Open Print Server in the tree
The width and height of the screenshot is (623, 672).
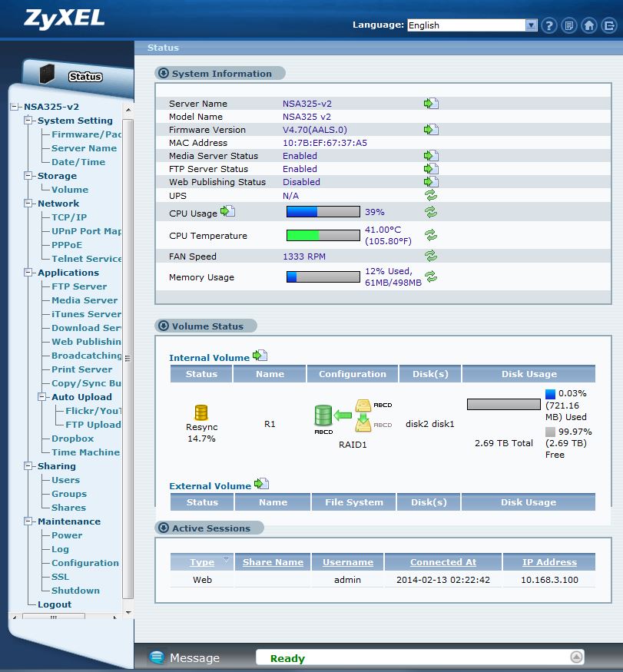pos(81,369)
